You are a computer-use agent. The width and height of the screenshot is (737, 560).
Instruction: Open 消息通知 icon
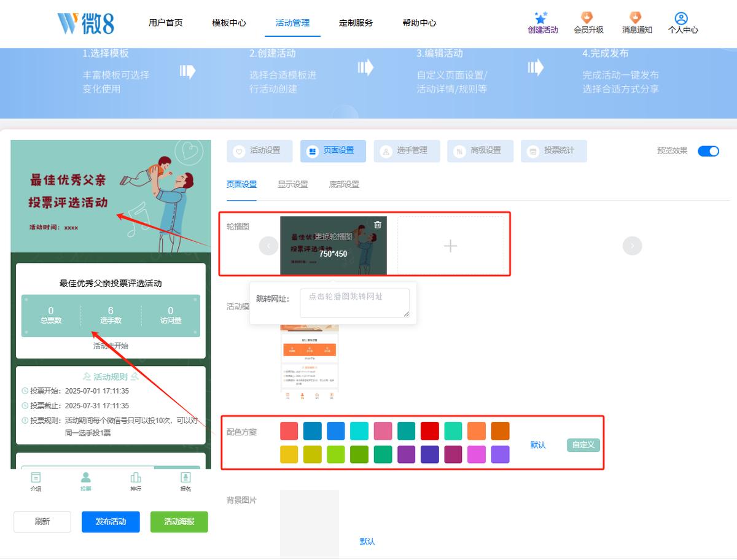[x=635, y=18]
